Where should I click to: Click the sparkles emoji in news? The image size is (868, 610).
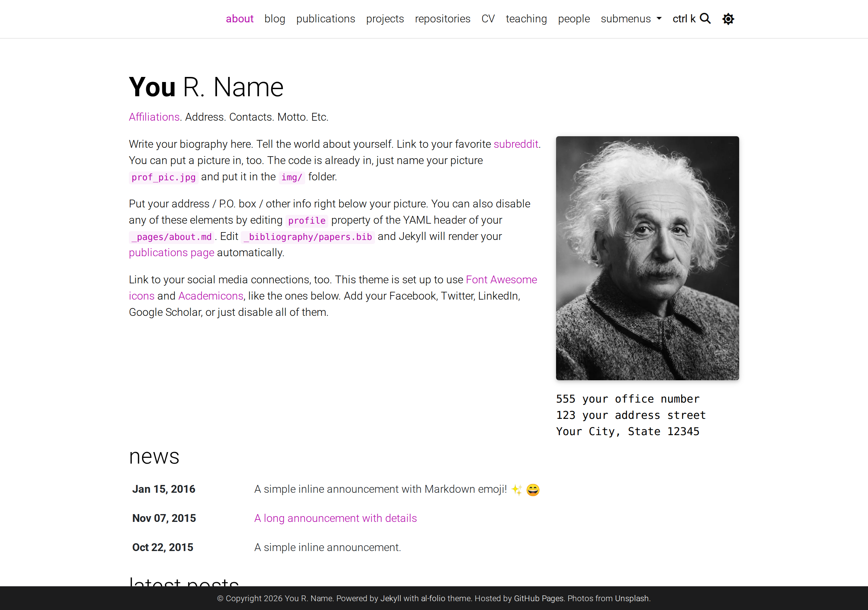click(516, 490)
